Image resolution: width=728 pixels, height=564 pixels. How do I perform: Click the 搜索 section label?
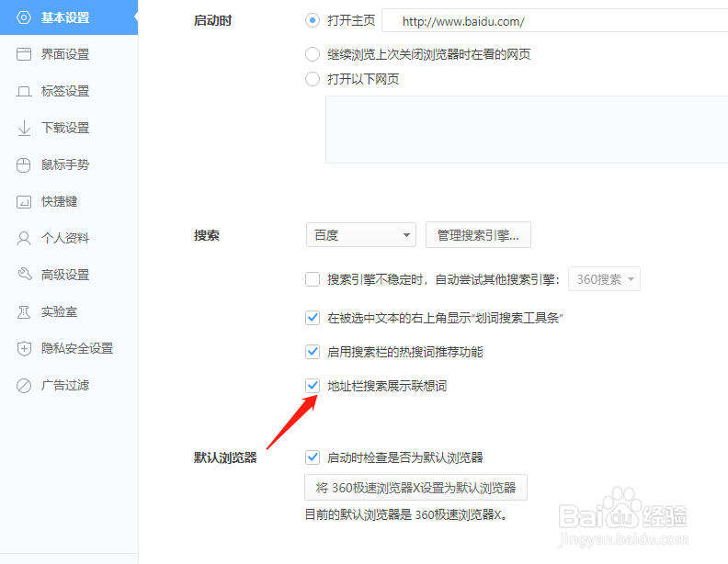click(x=207, y=236)
